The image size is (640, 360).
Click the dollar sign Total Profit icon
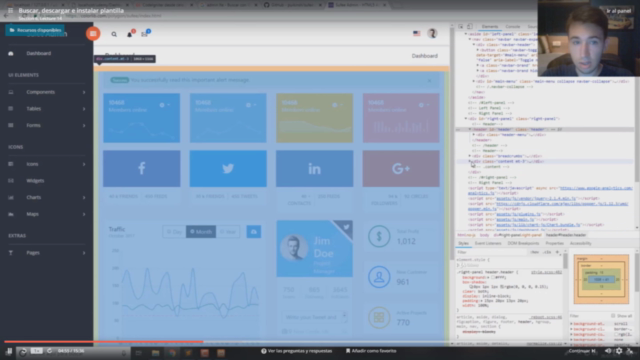[379, 236]
